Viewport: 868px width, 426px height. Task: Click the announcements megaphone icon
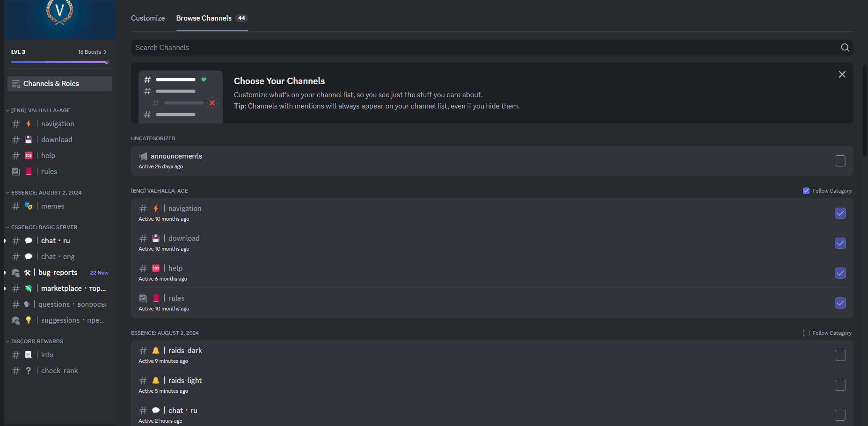tap(143, 156)
